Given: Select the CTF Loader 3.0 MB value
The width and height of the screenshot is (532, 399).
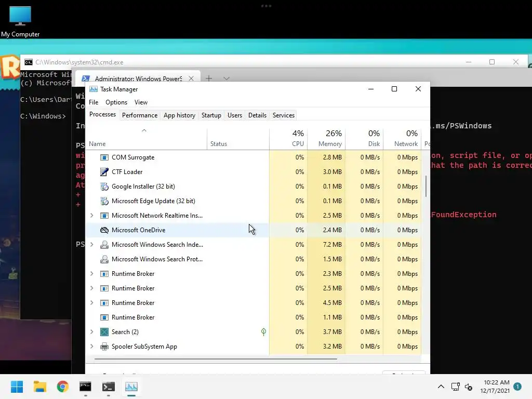Looking at the screenshot, I should click(x=332, y=172).
